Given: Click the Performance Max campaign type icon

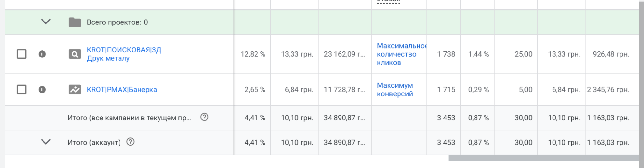Looking at the screenshot, I should 74,90.
